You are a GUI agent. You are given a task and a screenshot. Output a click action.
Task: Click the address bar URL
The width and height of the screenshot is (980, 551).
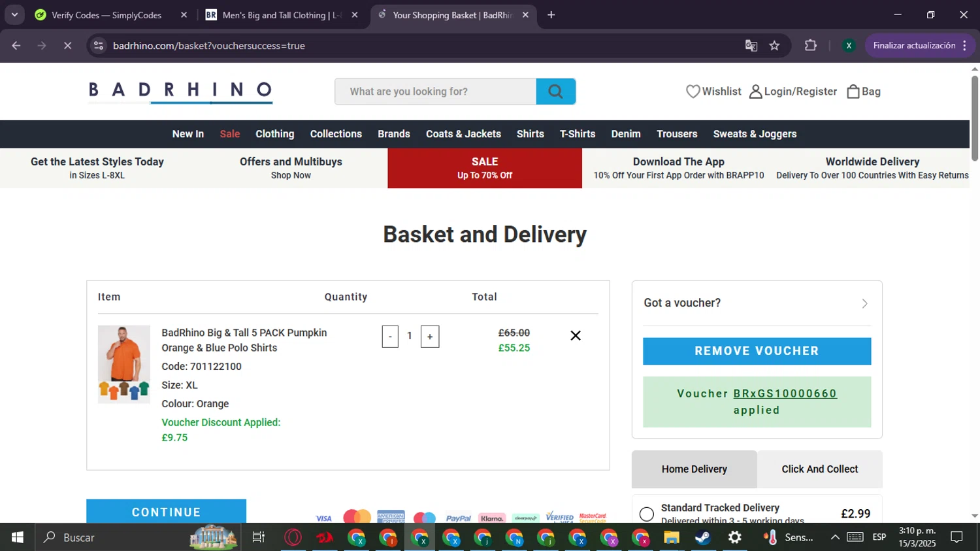pyautogui.click(x=209, y=46)
